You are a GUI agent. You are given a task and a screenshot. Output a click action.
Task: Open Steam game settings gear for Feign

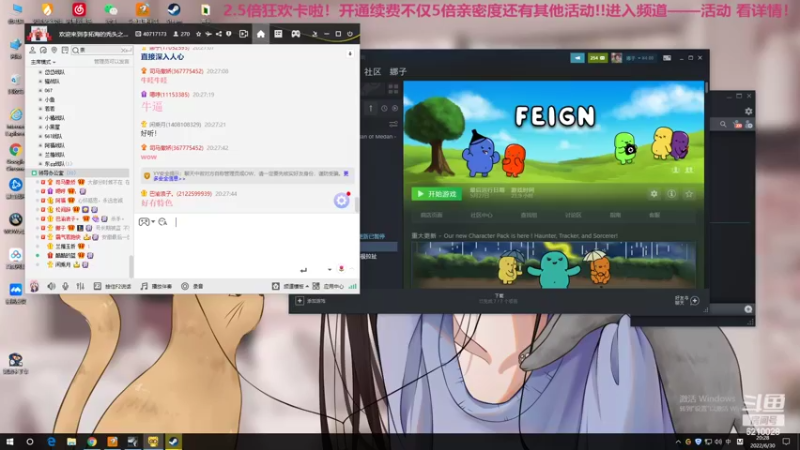tap(654, 194)
